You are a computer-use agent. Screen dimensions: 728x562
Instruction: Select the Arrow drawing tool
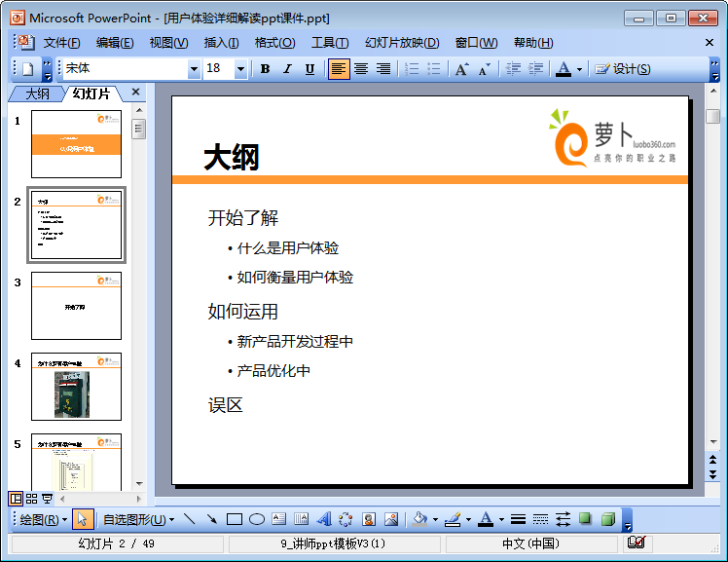[211, 519]
